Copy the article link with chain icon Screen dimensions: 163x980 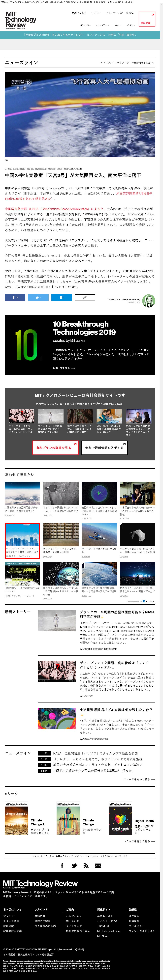pos(85,298)
